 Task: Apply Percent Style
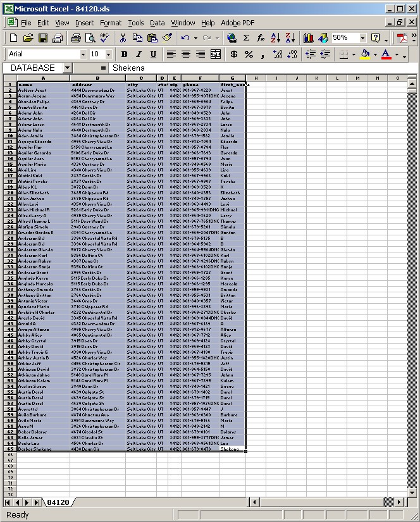pos(249,54)
